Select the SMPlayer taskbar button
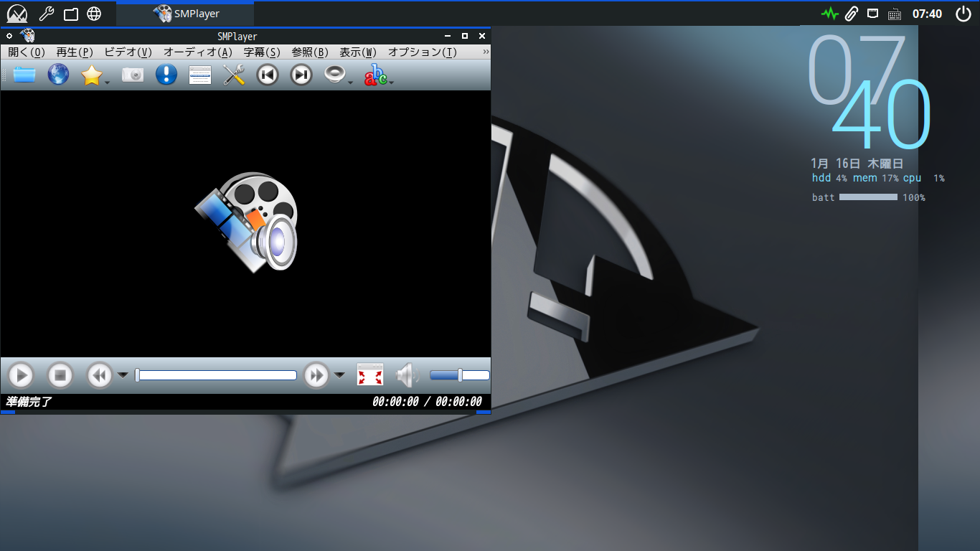 click(x=185, y=14)
